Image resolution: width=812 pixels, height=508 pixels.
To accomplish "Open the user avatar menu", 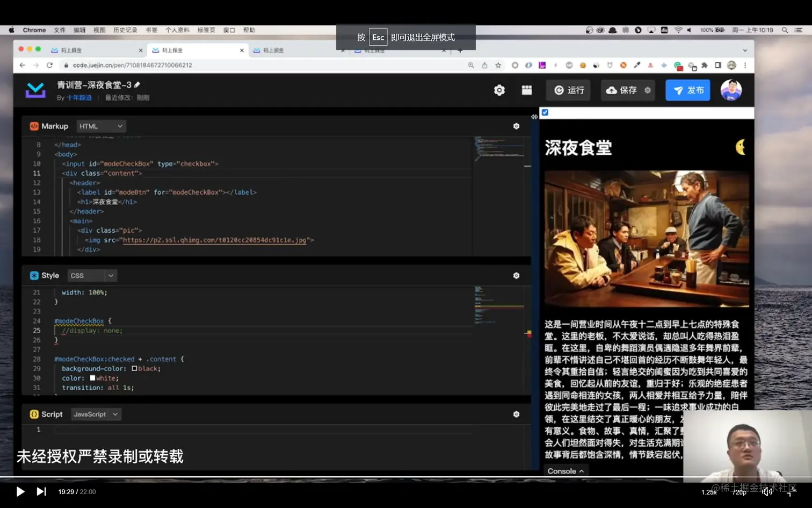I will 731,90.
